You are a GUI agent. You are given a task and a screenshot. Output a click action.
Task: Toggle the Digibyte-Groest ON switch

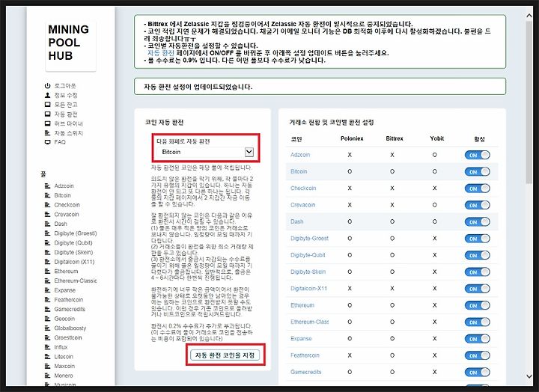pos(477,239)
